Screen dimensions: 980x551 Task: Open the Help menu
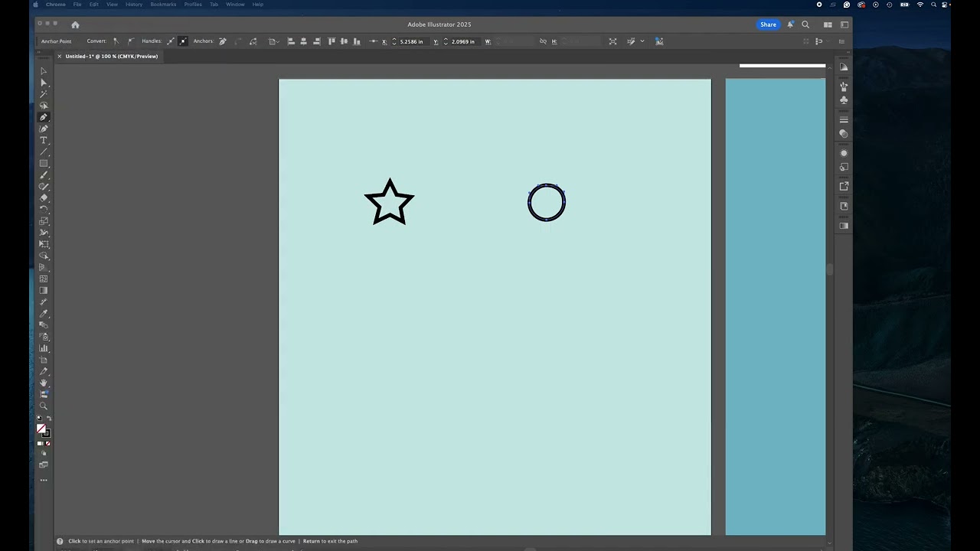258,5
